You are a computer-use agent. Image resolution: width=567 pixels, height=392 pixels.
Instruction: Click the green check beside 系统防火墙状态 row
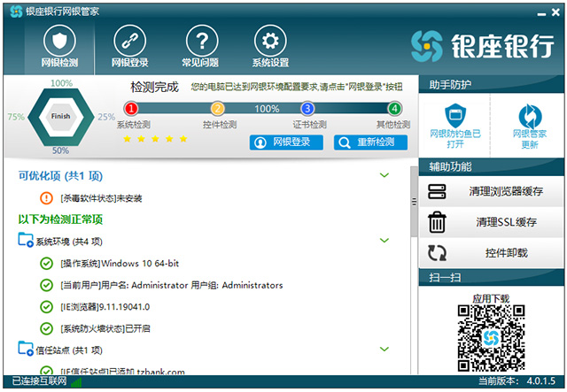[46, 328]
